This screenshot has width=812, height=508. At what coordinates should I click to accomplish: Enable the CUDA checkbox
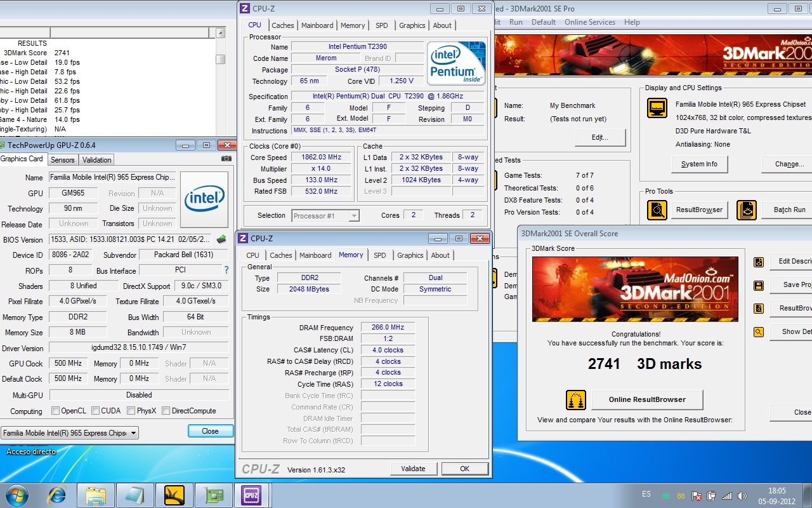point(95,411)
